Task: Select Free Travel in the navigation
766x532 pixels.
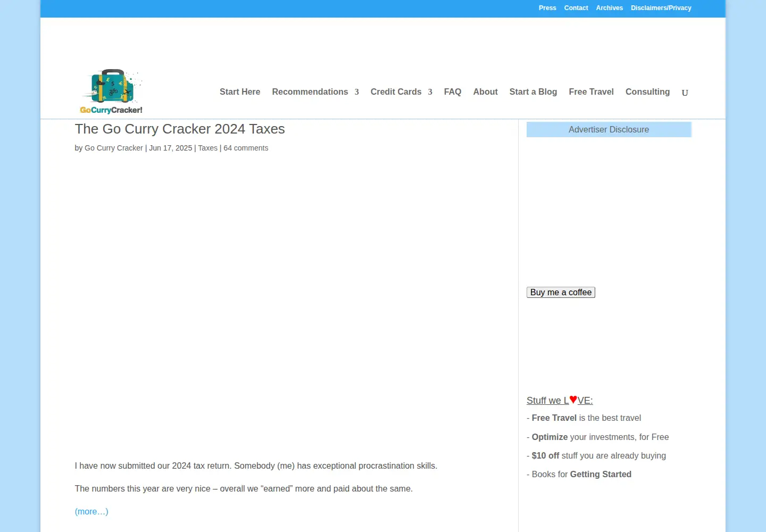Action: click(591, 92)
